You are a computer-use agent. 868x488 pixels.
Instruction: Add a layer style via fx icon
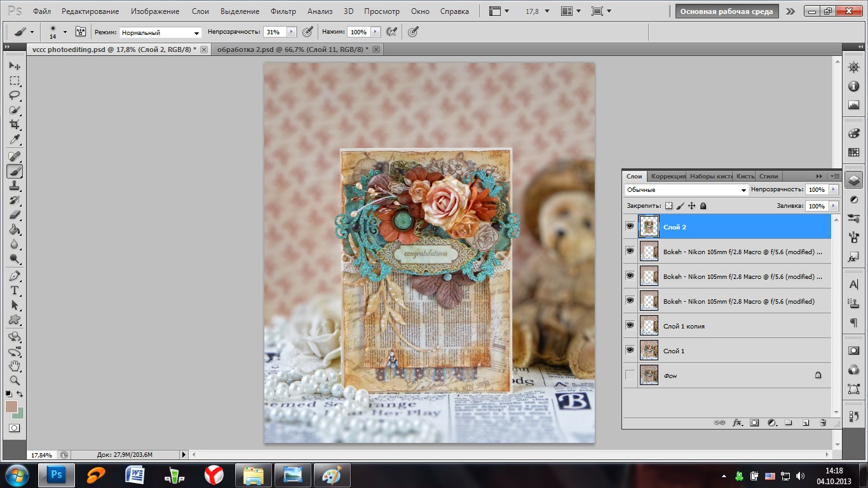[x=738, y=422]
